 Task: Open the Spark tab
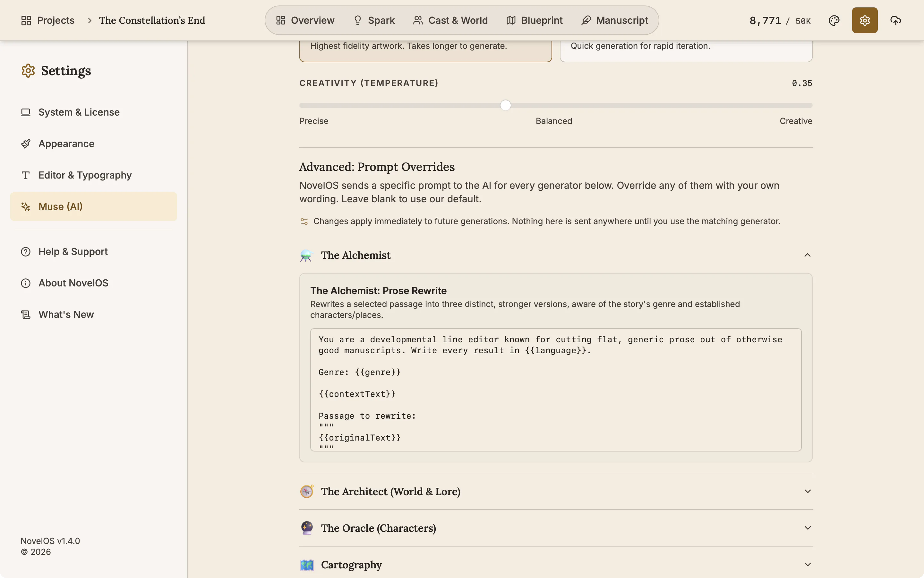[374, 20]
